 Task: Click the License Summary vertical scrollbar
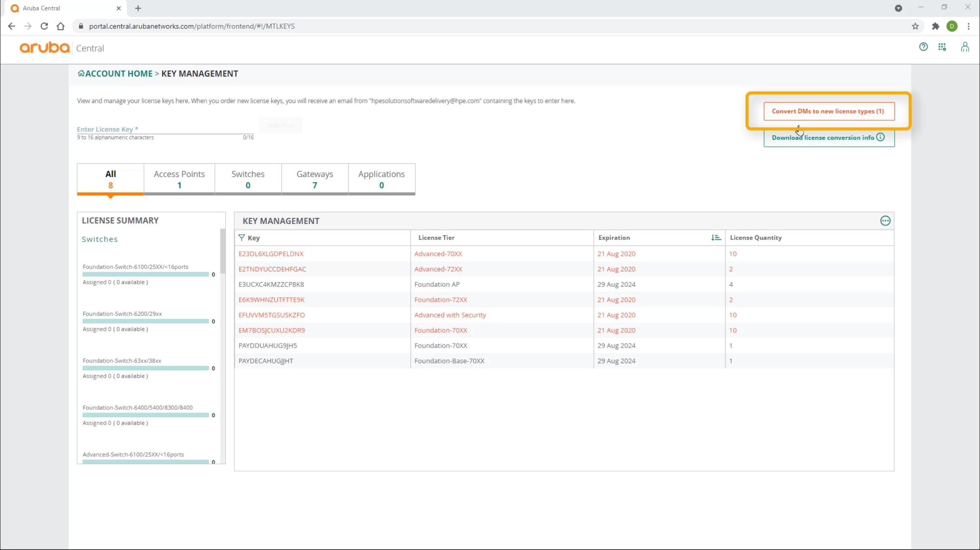tap(222, 251)
